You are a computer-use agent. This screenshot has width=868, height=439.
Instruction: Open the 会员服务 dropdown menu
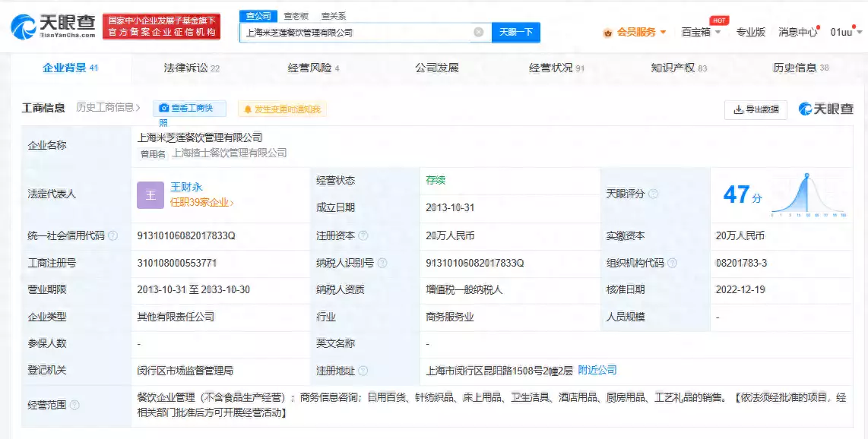635,32
